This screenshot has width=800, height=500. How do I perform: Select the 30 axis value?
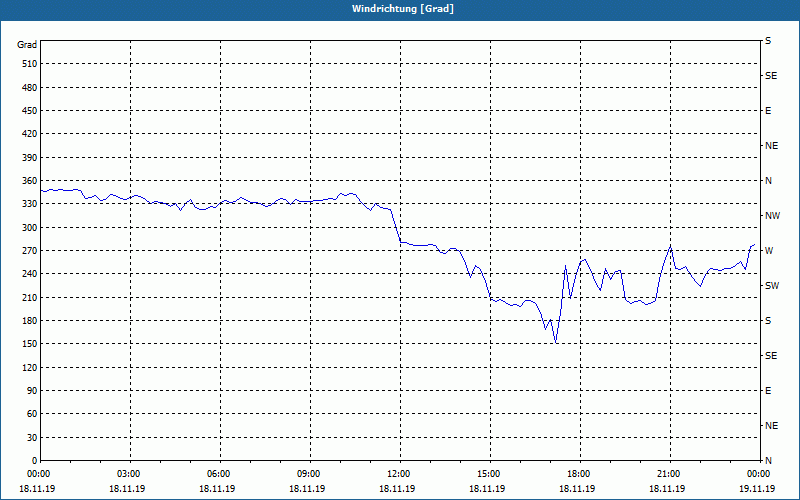pos(32,437)
